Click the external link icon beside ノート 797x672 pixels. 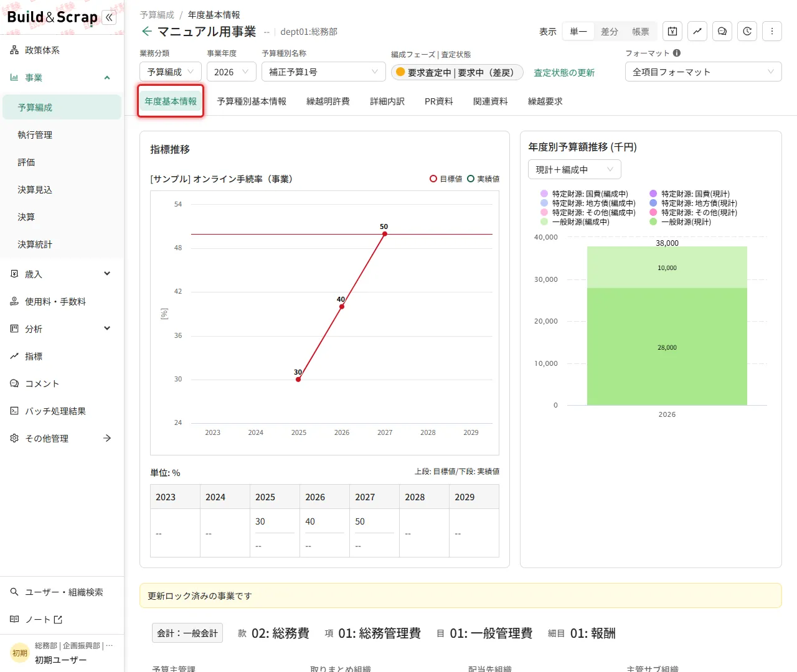point(59,620)
